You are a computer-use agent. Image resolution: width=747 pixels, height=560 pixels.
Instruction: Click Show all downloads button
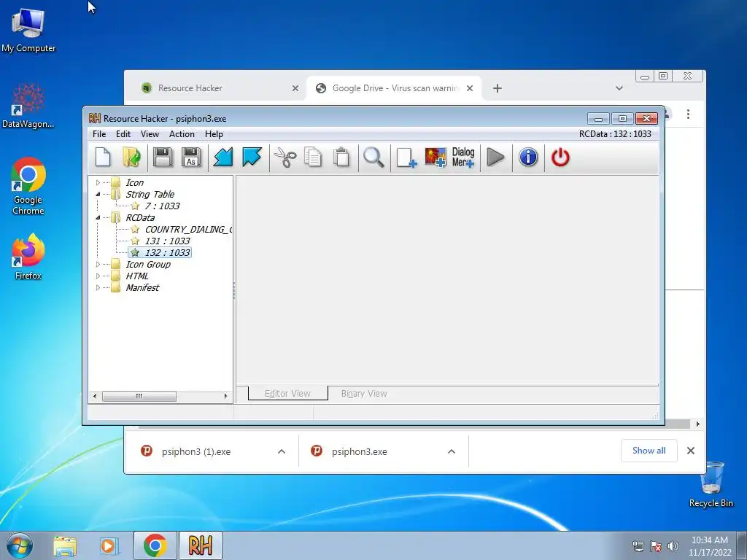(x=649, y=451)
